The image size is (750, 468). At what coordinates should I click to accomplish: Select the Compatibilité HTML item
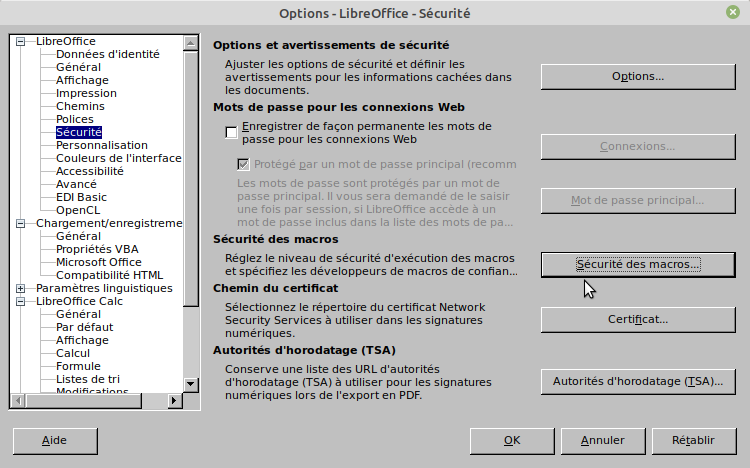pyautogui.click(x=110, y=275)
